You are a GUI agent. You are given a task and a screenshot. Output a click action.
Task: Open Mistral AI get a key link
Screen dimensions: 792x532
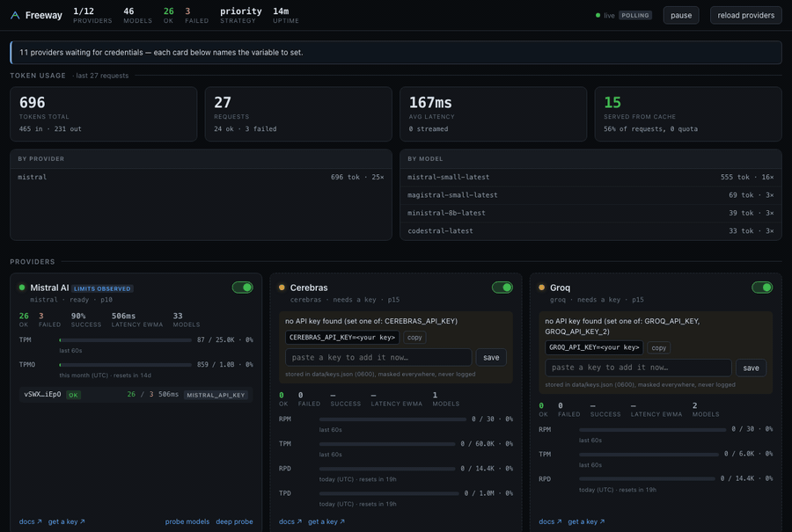tap(66, 521)
